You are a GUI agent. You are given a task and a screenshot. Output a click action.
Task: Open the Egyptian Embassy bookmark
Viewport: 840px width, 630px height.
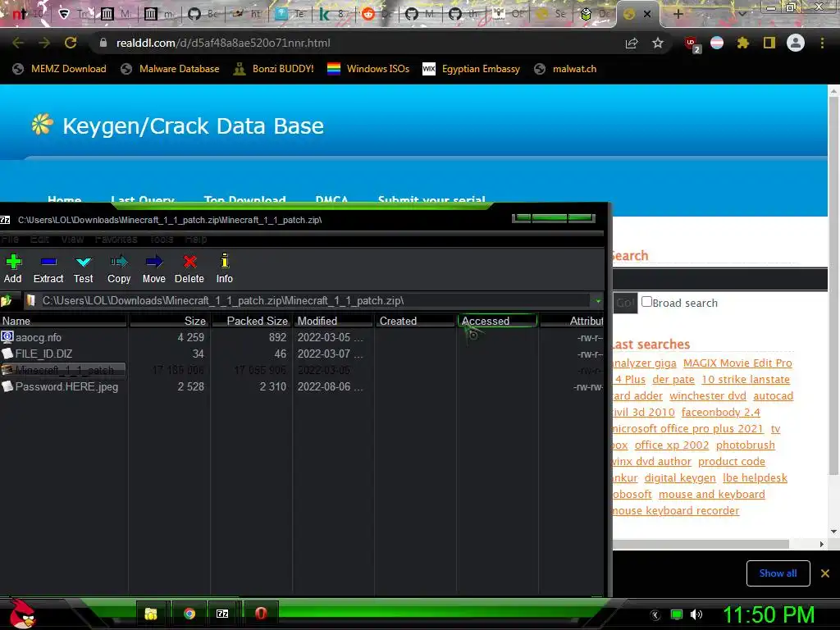(x=472, y=69)
